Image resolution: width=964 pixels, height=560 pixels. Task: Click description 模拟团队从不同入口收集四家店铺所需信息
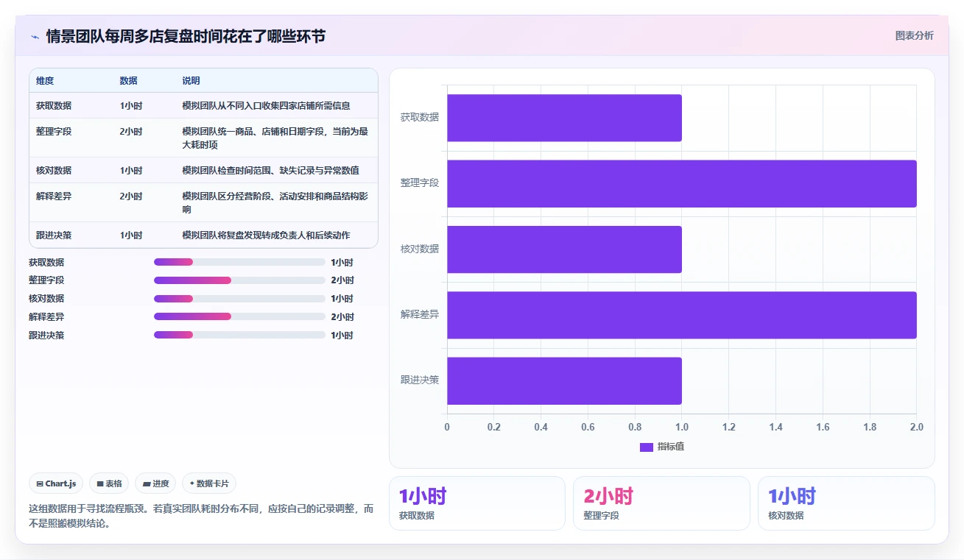point(267,106)
